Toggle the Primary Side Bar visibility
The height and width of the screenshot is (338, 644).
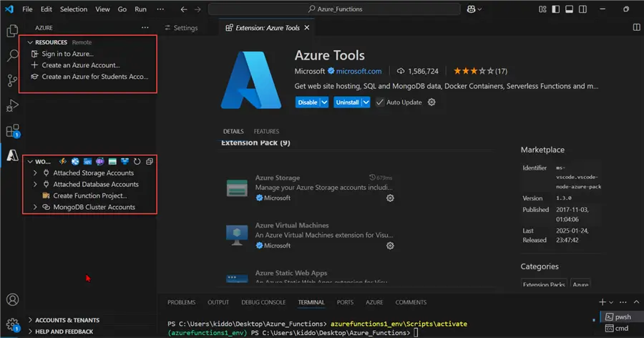pos(556,9)
